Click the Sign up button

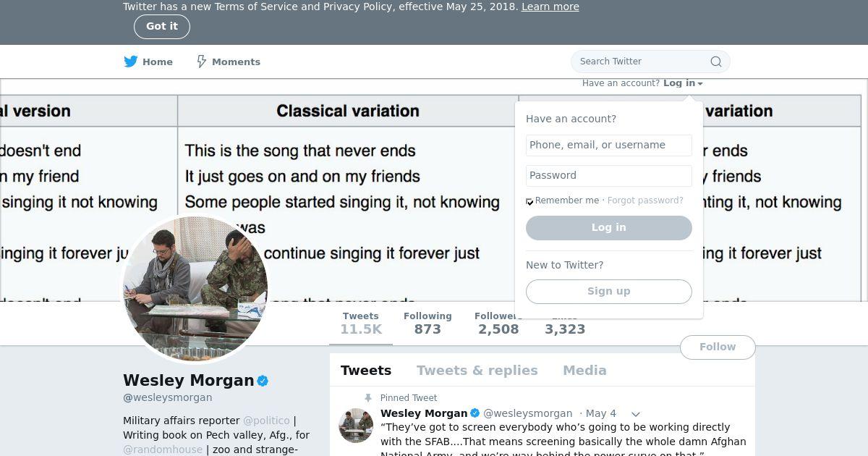tap(609, 291)
